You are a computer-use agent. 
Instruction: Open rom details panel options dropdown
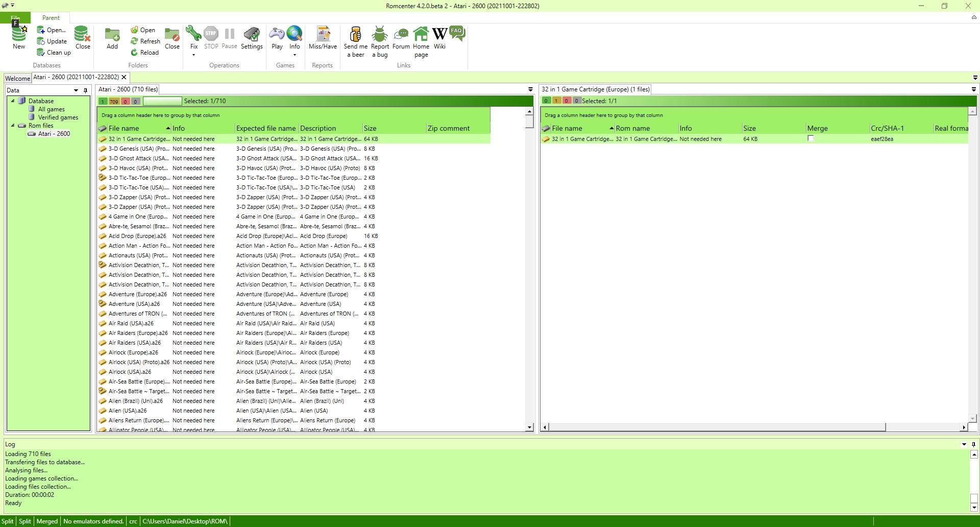click(974, 89)
